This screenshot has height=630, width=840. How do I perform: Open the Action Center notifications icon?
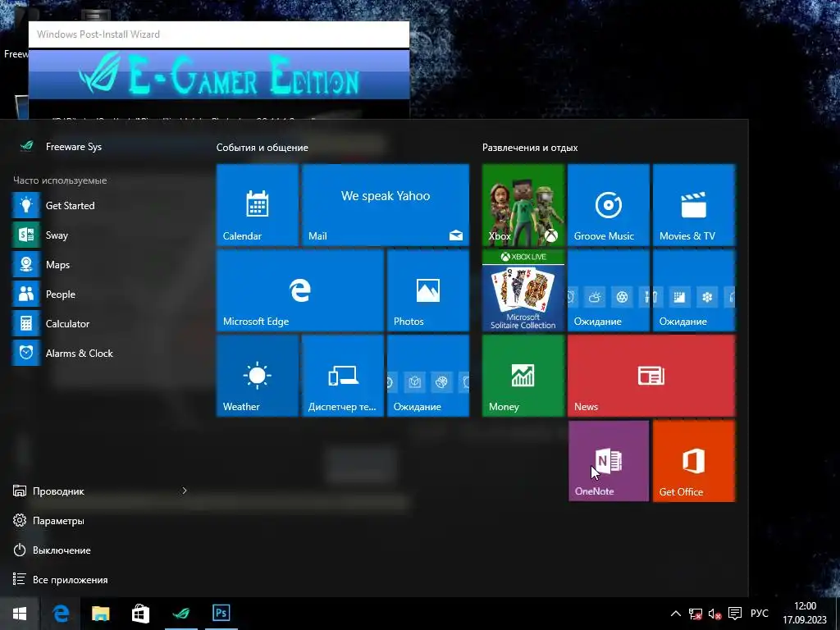coord(735,614)
